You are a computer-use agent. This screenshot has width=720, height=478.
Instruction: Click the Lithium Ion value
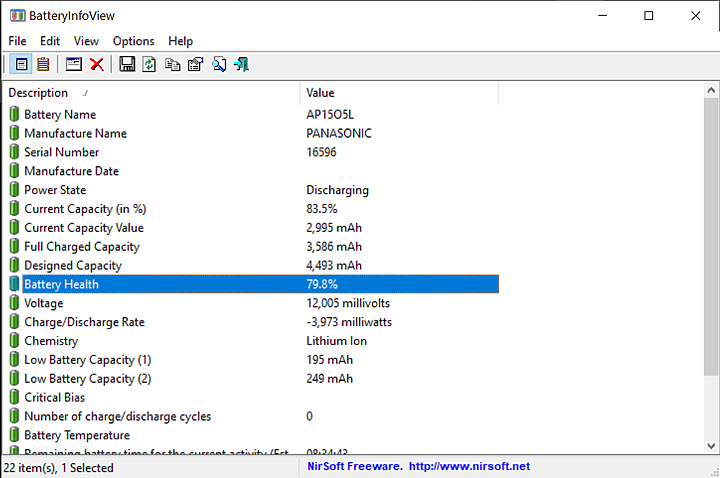(x=337, y=340)
